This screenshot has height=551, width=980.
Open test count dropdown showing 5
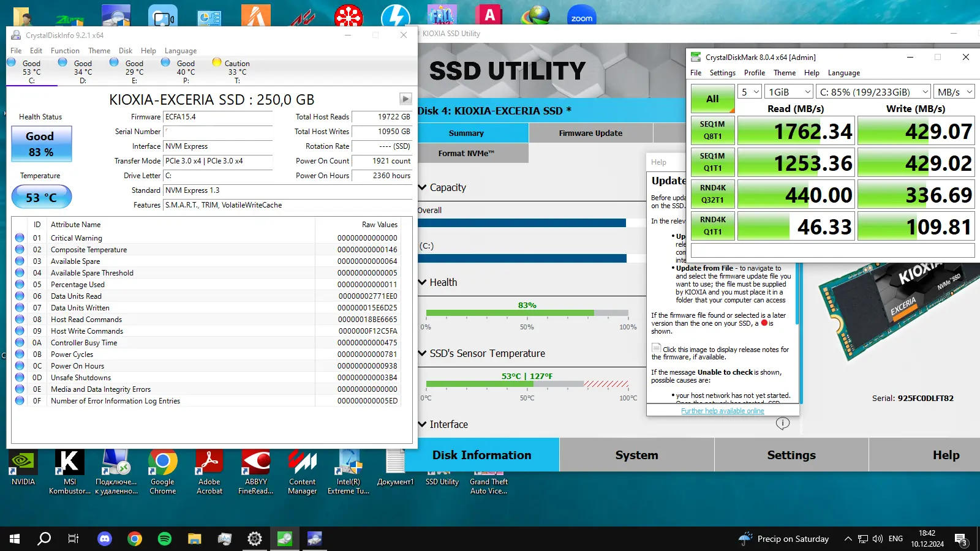click(750, 92)
